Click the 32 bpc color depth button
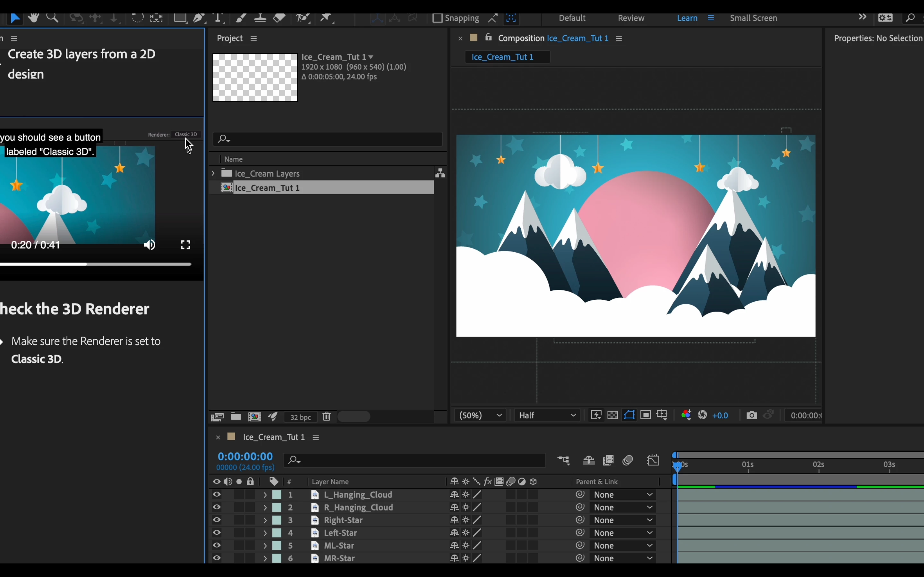The width and height of the screenshot is (924, 577). pyautogui.click(x=301, y=417)
